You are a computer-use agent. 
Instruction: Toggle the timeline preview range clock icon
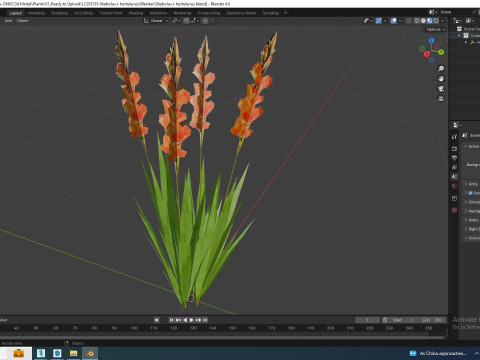click(385, 320)
